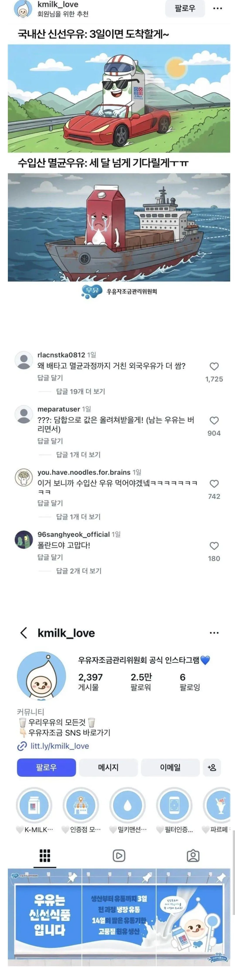
Task: Tap the add person suggestion icon button
Action: pyautogui.click(x=212, y=768)
